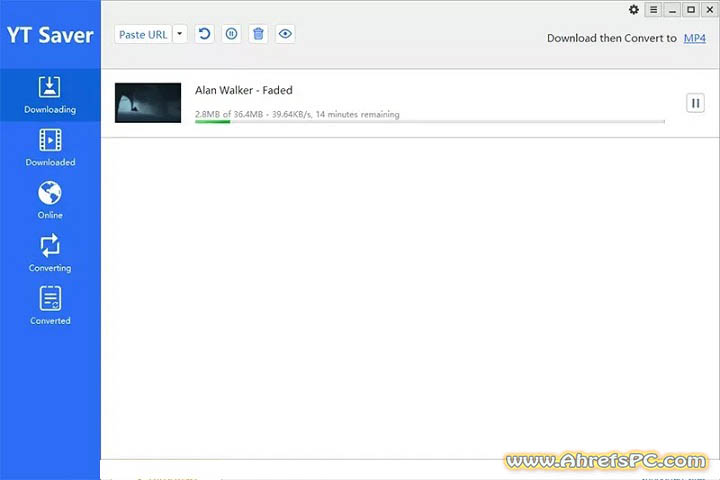Close the YT Saver window
Viewport: 720px width, 480px height.
[710, 10]
